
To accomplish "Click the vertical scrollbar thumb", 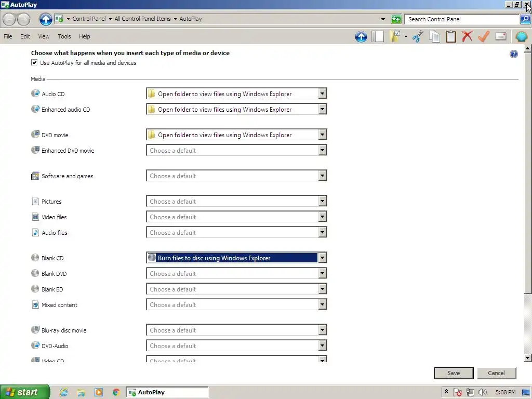I will point(528,173).
